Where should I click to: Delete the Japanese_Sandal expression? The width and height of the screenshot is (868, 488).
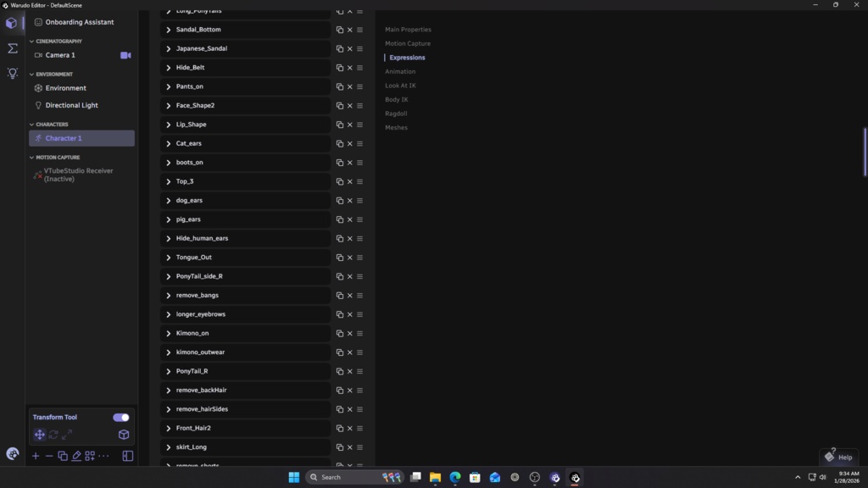tap(350, 48)
